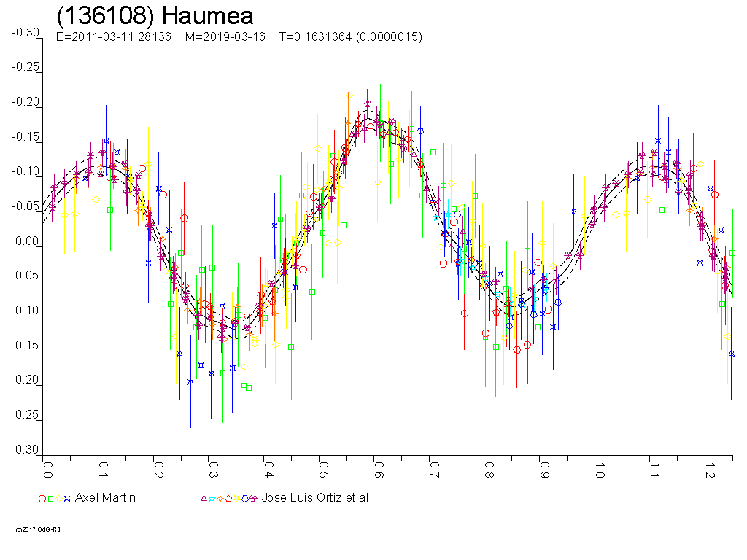The width and height of the screenshot is (747, 560).
Task: Select the epoch E=2011-03-11.28136 text
Action: pos(114,37)
